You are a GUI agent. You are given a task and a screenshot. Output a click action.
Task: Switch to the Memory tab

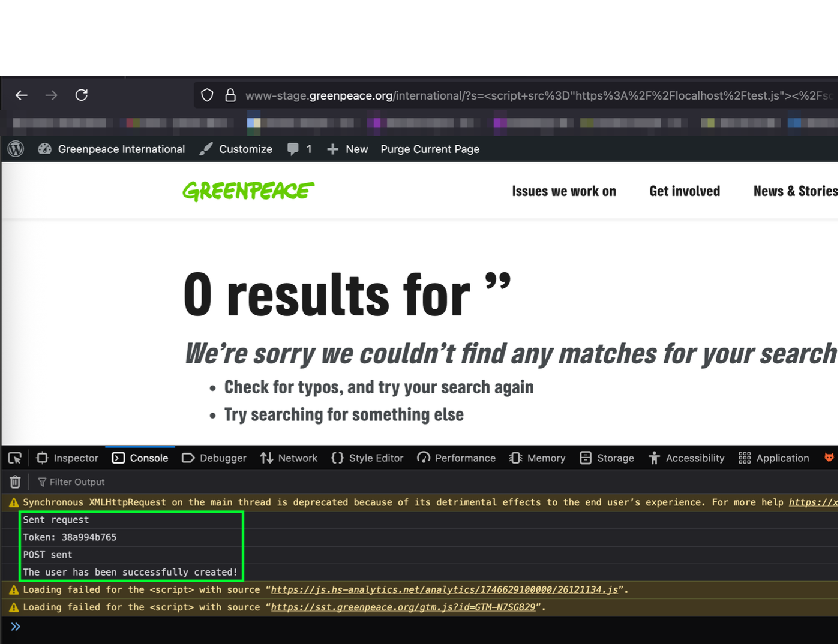click(538, 458)
